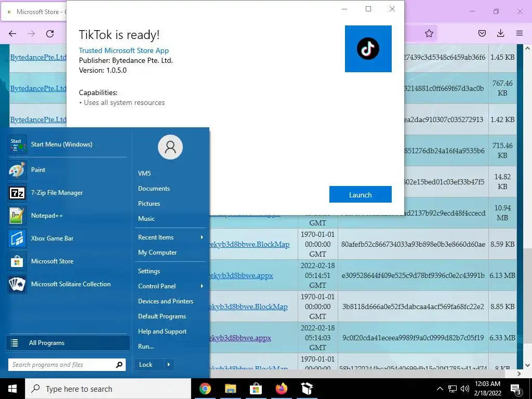Expand Control Panel submenu arrow
The height and width of the screenshot is (399, 532).
click(x=202, y=286)
